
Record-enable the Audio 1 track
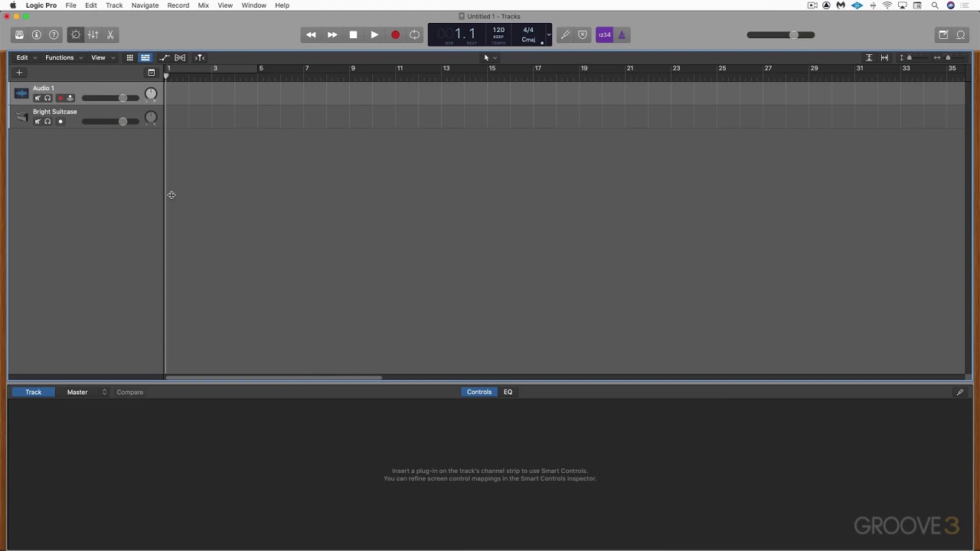click(x=60, y=98)
